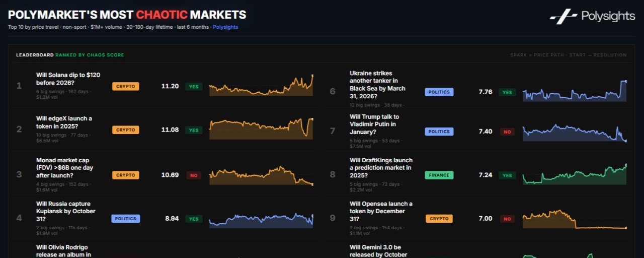Click YES badge on the edgeX row
The height and width of the screenshot is (258, 644).
194,130
